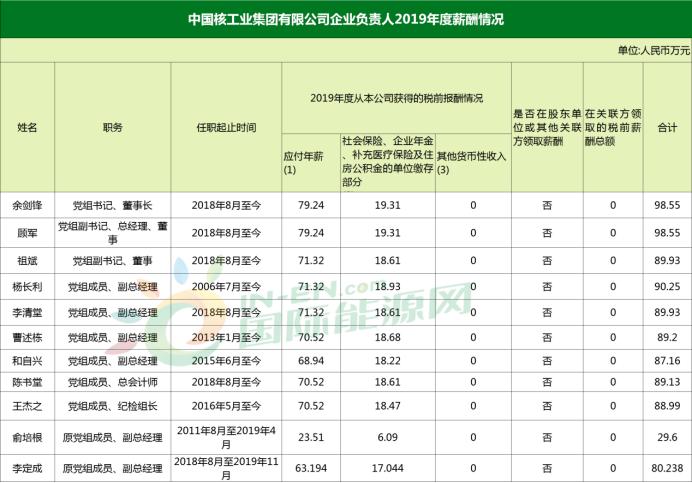Select the 应付年薪 (1) sub-header

tap(311, 163)
